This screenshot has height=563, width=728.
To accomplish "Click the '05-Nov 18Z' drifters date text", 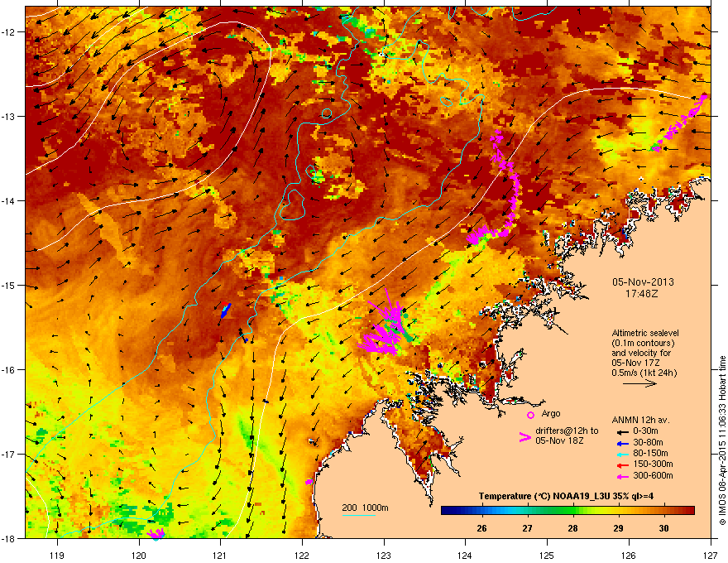I will click(x=559, y=440).
